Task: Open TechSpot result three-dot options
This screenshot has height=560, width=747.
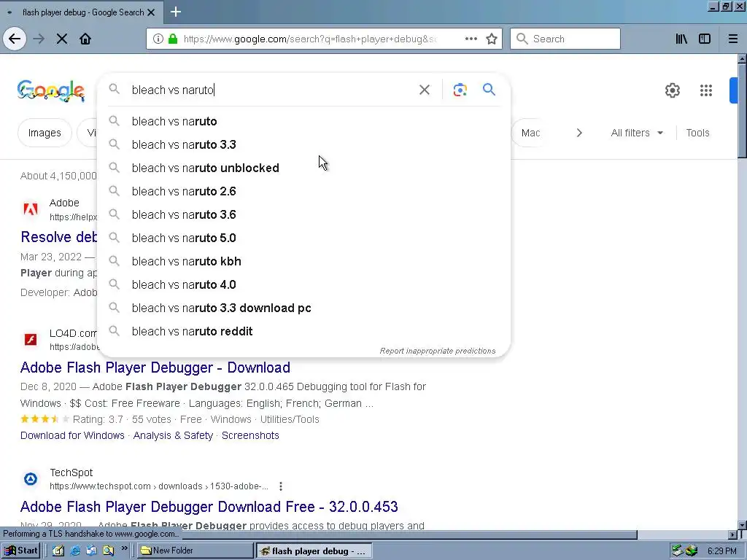Action: (281, 486)
